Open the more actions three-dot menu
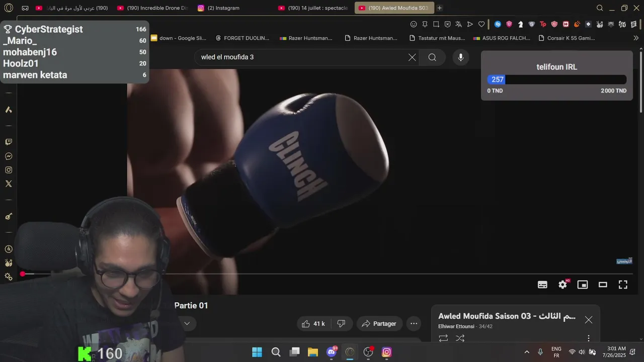This screenshot has height=362, width=644. click(x=414, y=324)
